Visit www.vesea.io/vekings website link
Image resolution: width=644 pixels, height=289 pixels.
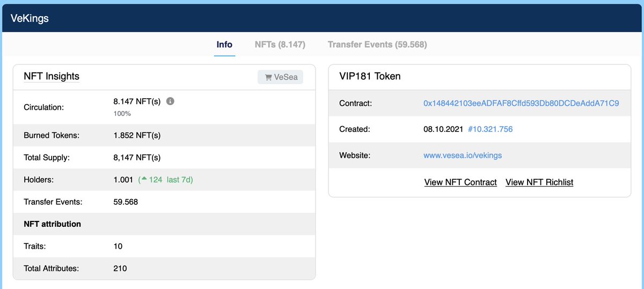point(463,155)
